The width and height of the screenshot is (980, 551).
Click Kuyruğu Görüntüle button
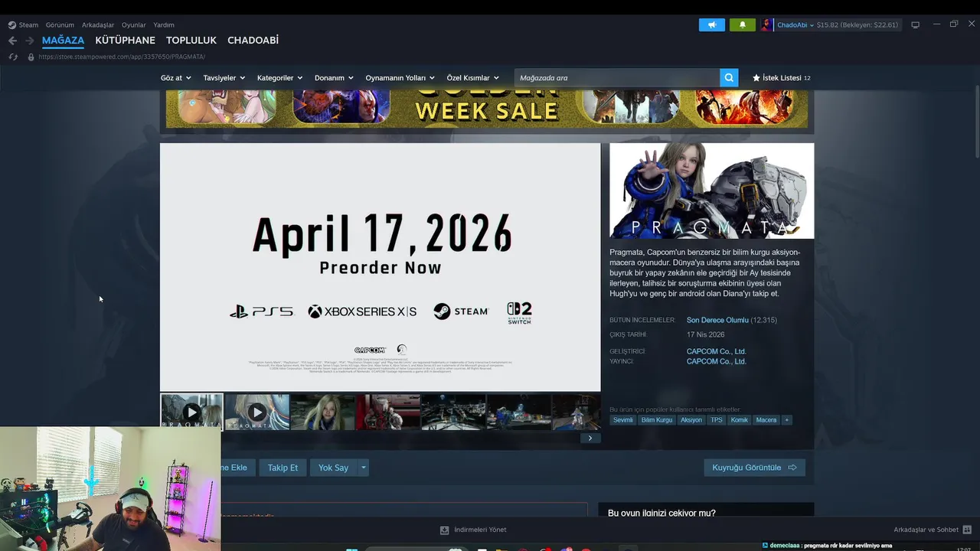[754, 468]
